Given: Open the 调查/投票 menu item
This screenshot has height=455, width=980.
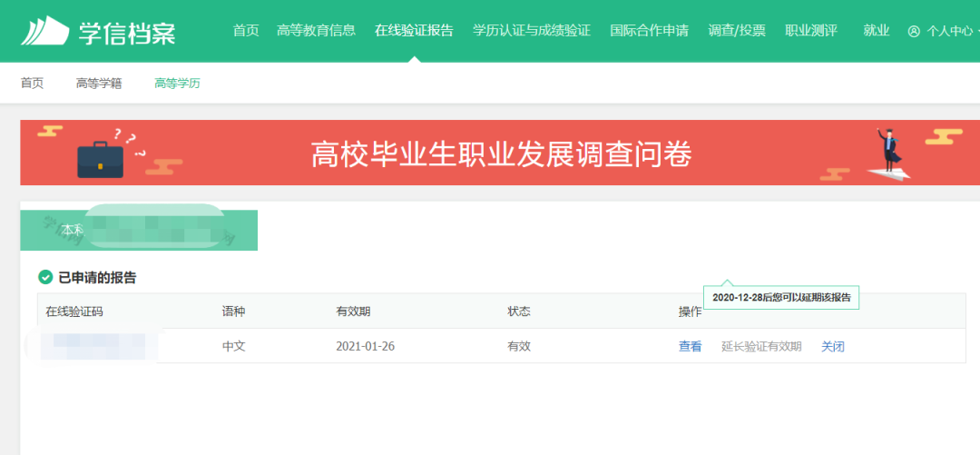Looking at the screenshot, I should (737, 31).
